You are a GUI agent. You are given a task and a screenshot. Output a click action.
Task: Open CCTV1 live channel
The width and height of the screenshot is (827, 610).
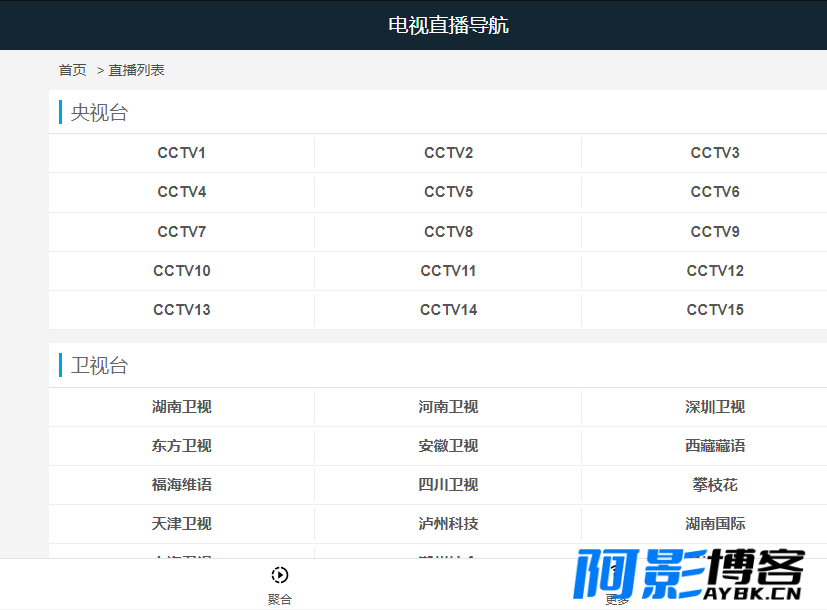(x=181, y=153)
